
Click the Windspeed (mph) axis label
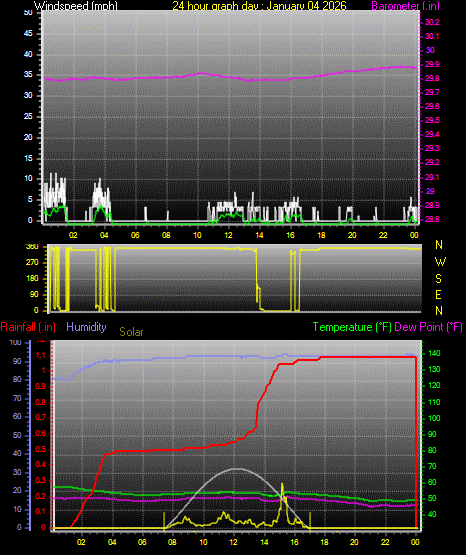75,5
